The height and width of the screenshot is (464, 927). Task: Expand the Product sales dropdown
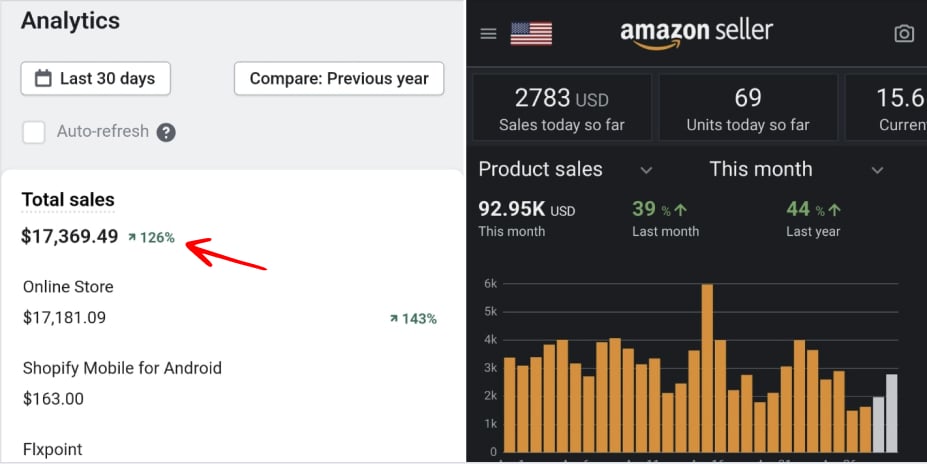[646, 170]
